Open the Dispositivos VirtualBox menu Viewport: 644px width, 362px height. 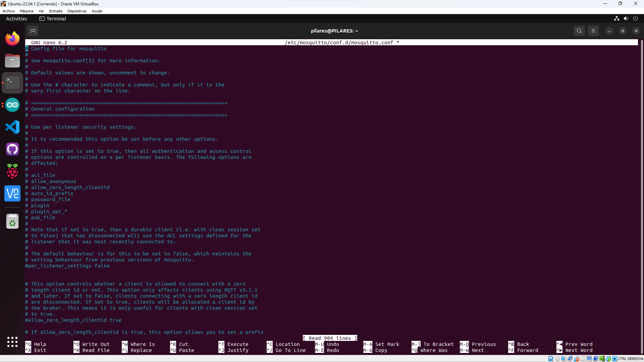pyautogui.click(x=77, y=11)
